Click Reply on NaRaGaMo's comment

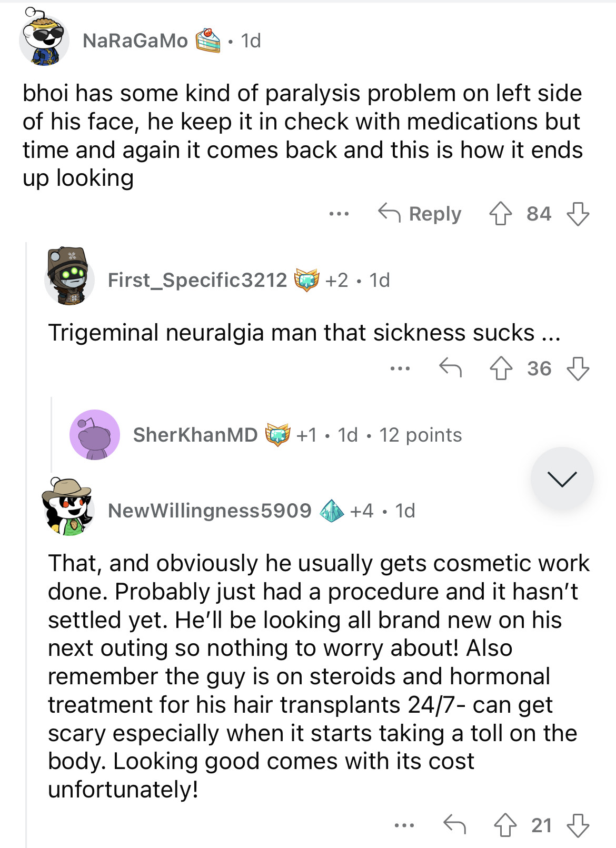point(420,214)
